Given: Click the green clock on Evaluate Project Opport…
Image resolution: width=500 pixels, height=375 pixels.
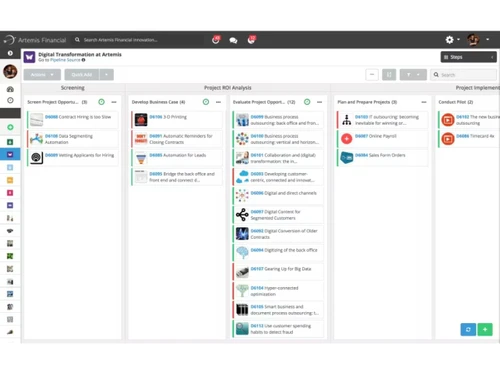Looking at the screenshot, I should (307, 102).
